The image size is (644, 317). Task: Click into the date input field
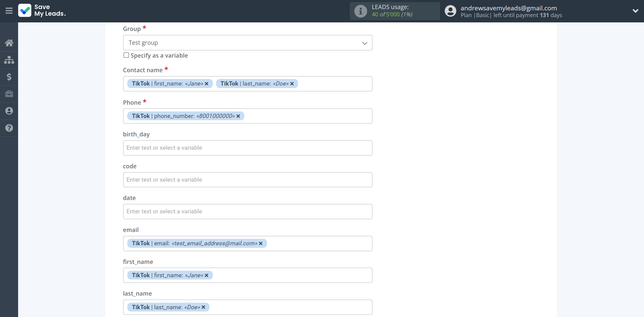click(x=248, y=212)
